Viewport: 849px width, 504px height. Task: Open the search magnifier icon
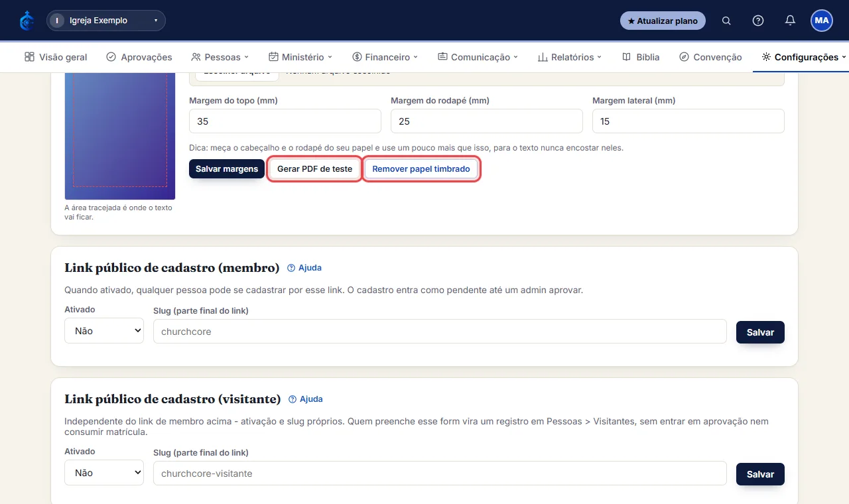(726, 21)
